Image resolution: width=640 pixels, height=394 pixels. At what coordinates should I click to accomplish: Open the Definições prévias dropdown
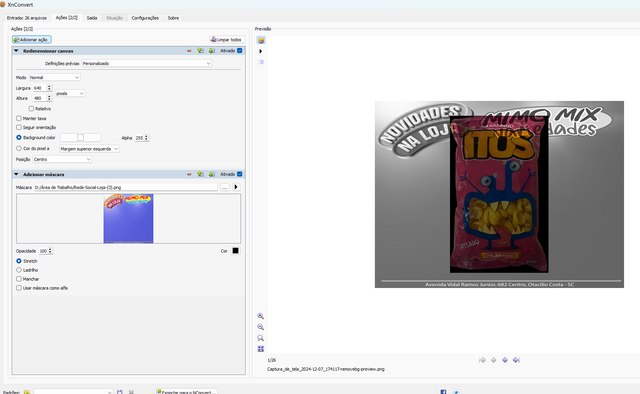(x=147, y=63)
